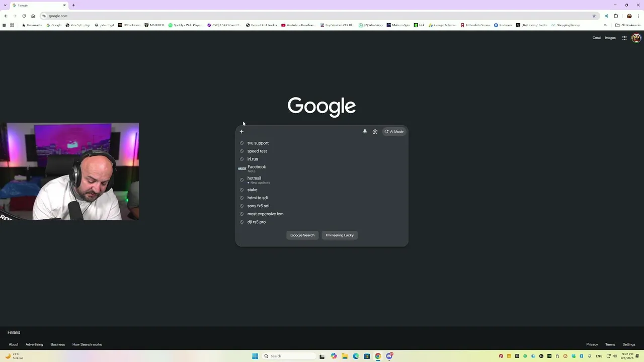Click the Google Search button
Viewport: 644px width, 362px height.
tap(302, 235)
